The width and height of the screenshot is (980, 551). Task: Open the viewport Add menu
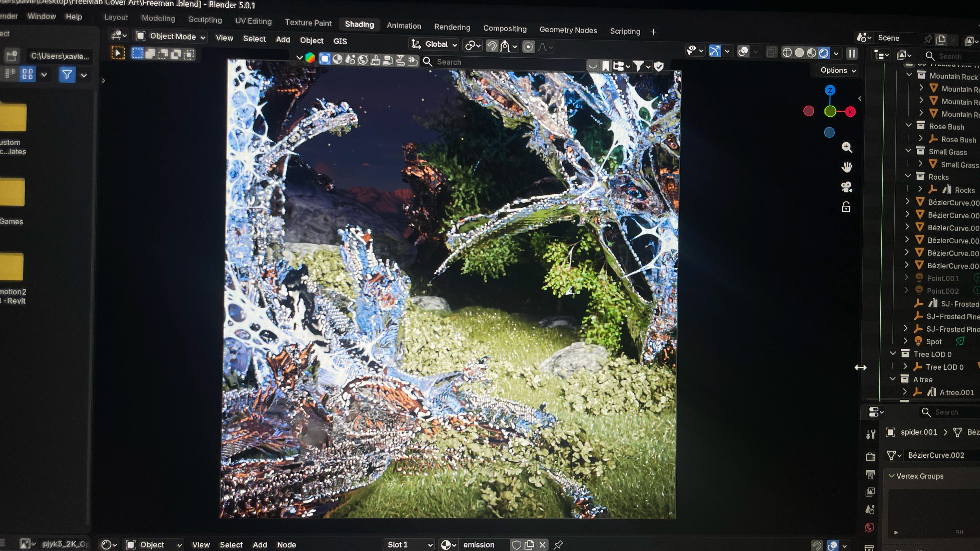(283, 40)
